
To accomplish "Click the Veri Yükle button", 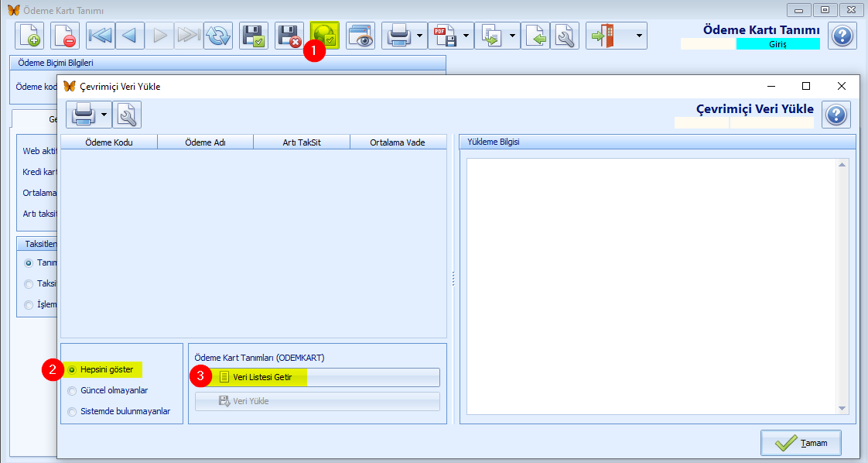I will 317,401.
